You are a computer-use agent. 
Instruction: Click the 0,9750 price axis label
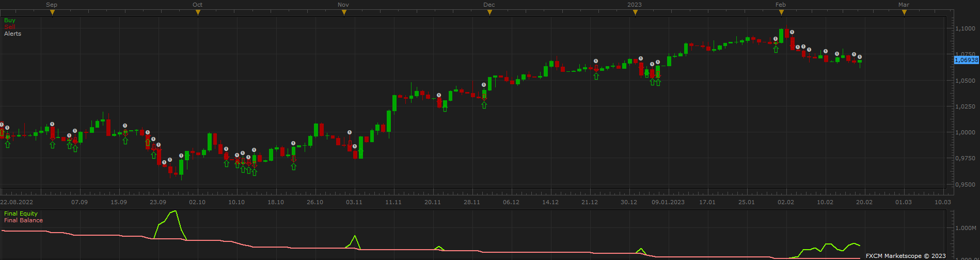[965, 158]
